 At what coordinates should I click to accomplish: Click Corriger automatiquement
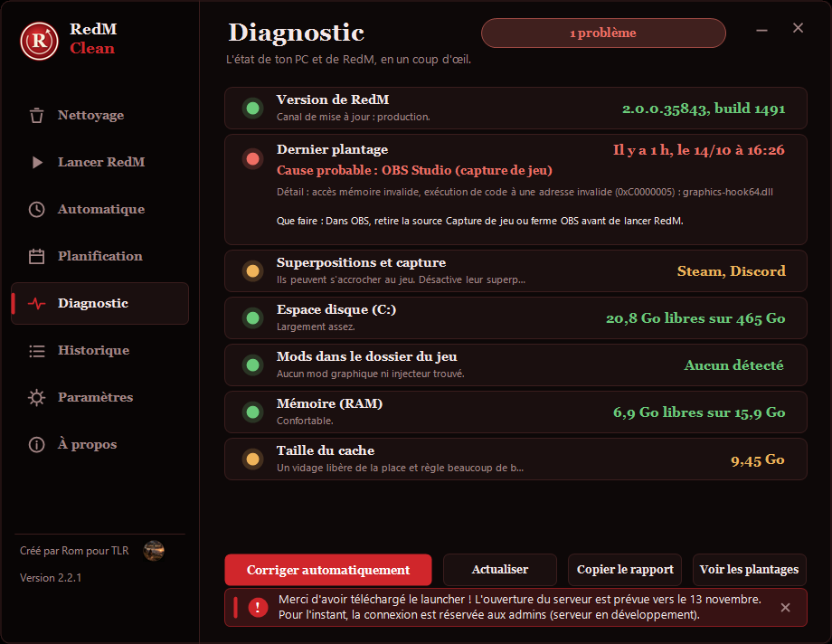pyautogui.click(x=328, y=570)
